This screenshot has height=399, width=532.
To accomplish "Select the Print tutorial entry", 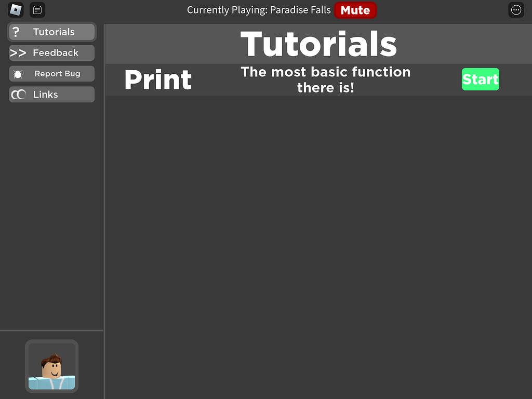I will [x=158, y=79].
